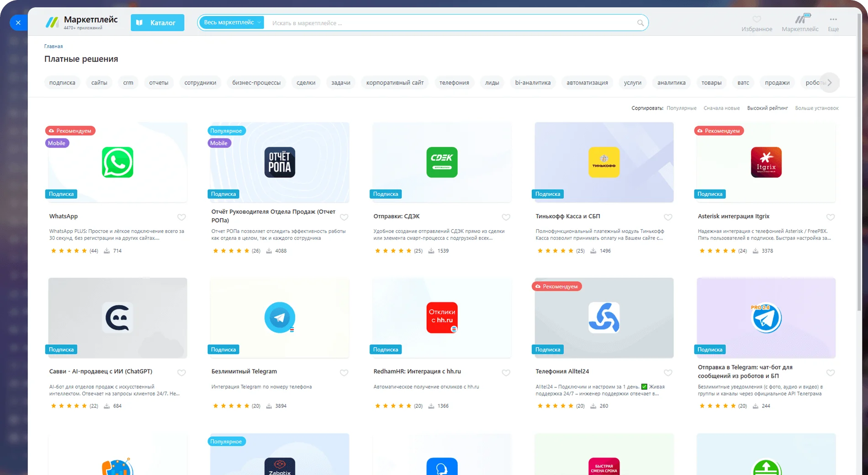Open the hh.ru responses app icon
The image size is (868, 475).
442,317
